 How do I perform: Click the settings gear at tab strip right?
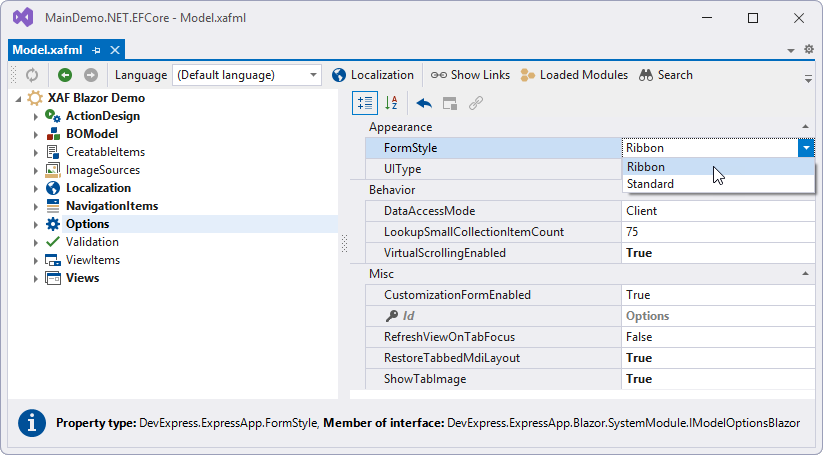(809, 49)
